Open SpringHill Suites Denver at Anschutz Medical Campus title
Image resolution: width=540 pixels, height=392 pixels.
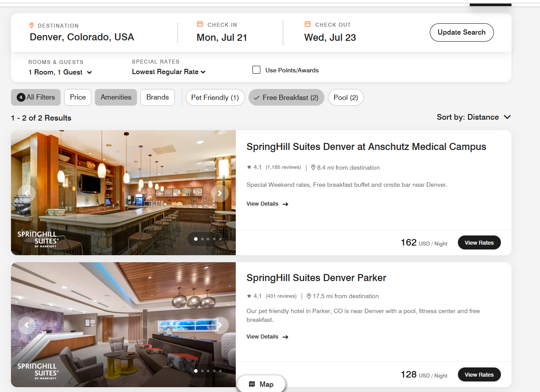366,147
